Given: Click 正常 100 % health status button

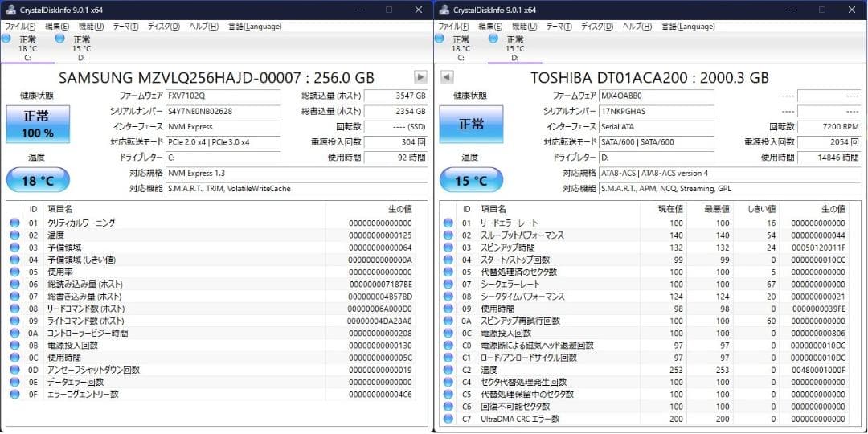Looking at the screenshot, I should point(38,124).
